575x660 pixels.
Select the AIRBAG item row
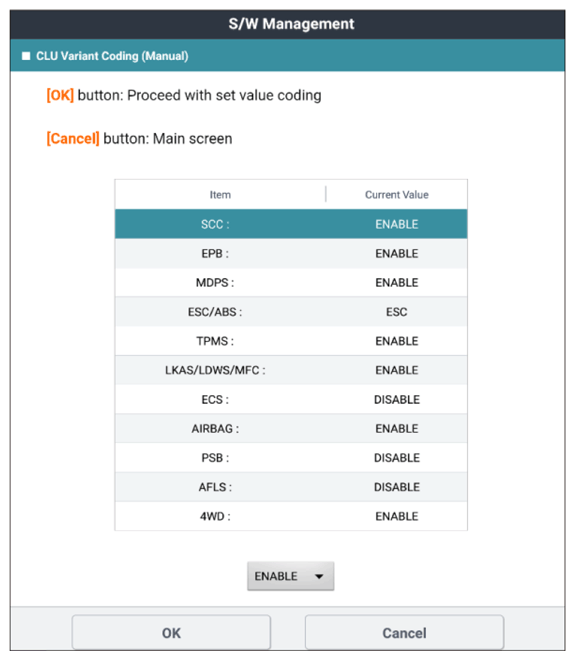291,428
